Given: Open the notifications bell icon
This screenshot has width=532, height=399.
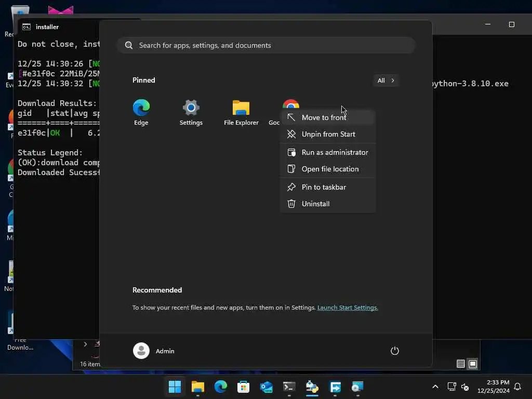Looking at the screenshot, I should click(517, 387).
